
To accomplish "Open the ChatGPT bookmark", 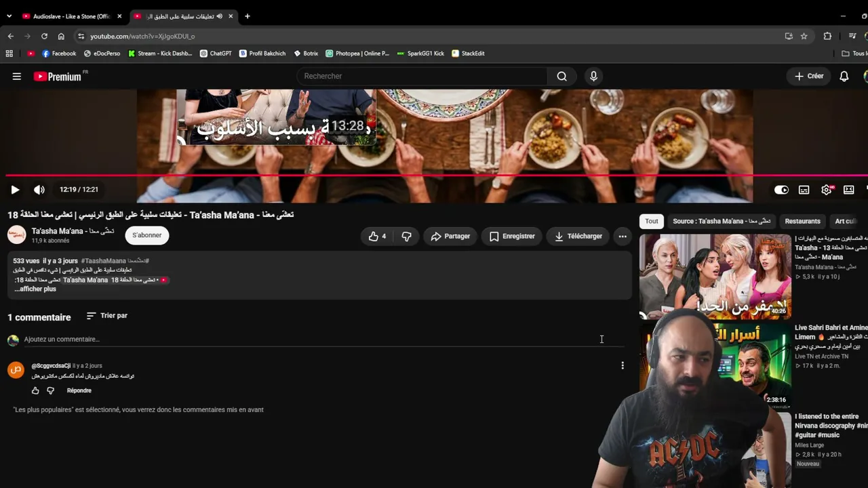I will coord(216,54).
